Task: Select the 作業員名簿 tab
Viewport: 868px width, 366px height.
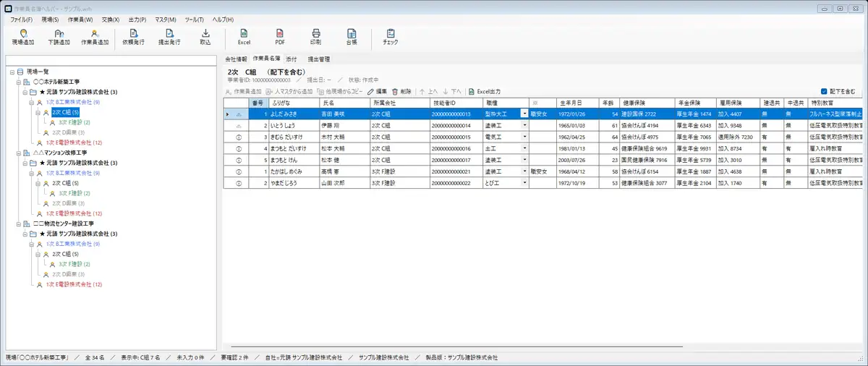Action: (266, 58)
